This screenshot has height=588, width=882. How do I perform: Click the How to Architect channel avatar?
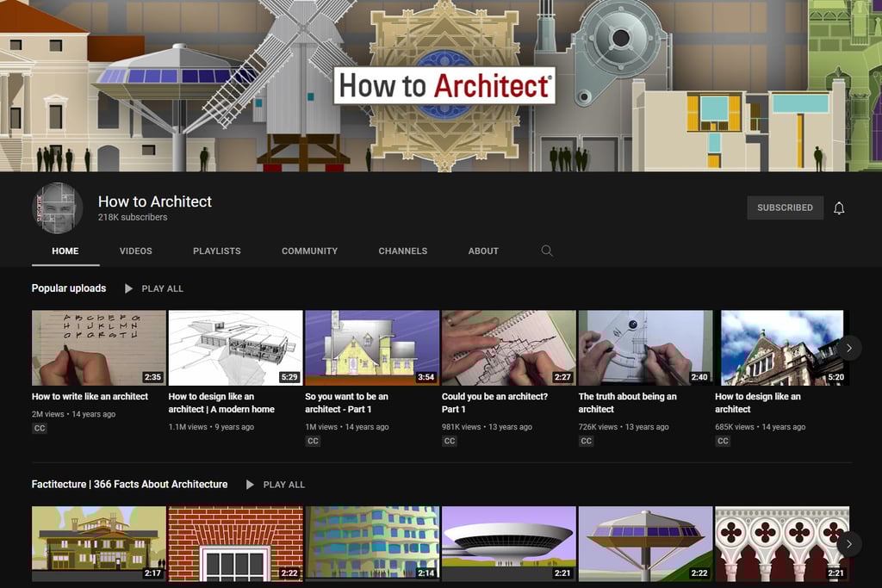pyautogui.click(x=58, y=207)
